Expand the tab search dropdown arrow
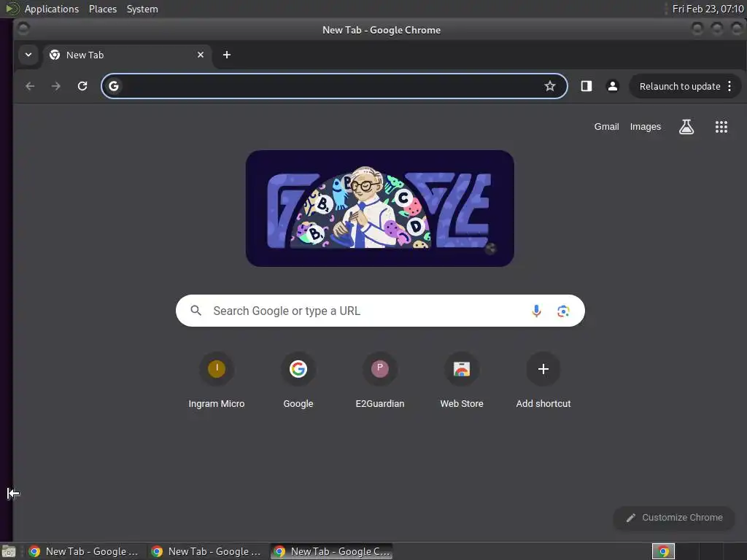The image size is (747, 560). [28, 55]
